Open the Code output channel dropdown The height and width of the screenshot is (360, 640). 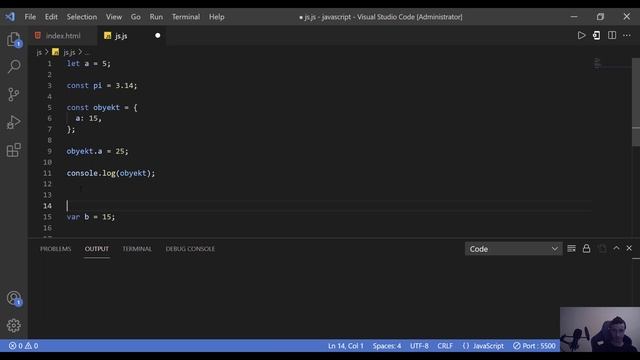click(x=513, y=249)
